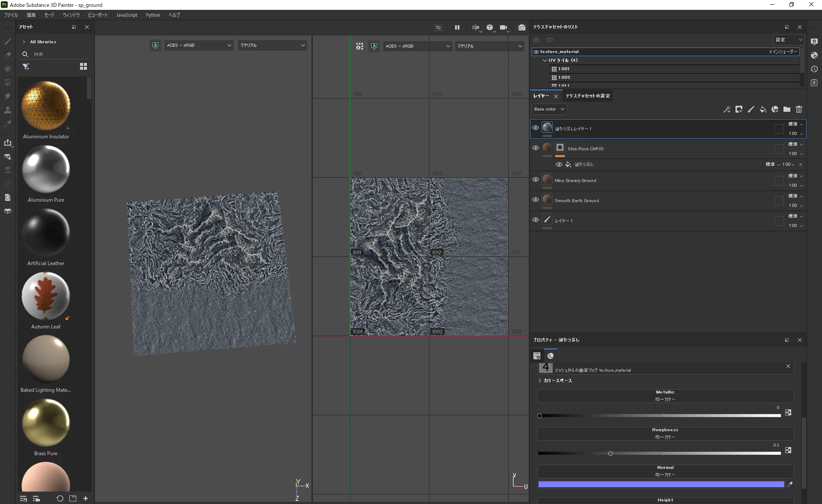Screen dimensions: 822x504
Task: Create a new folder in layer stack
Action: pyautogui.click(x=786, y=110)
